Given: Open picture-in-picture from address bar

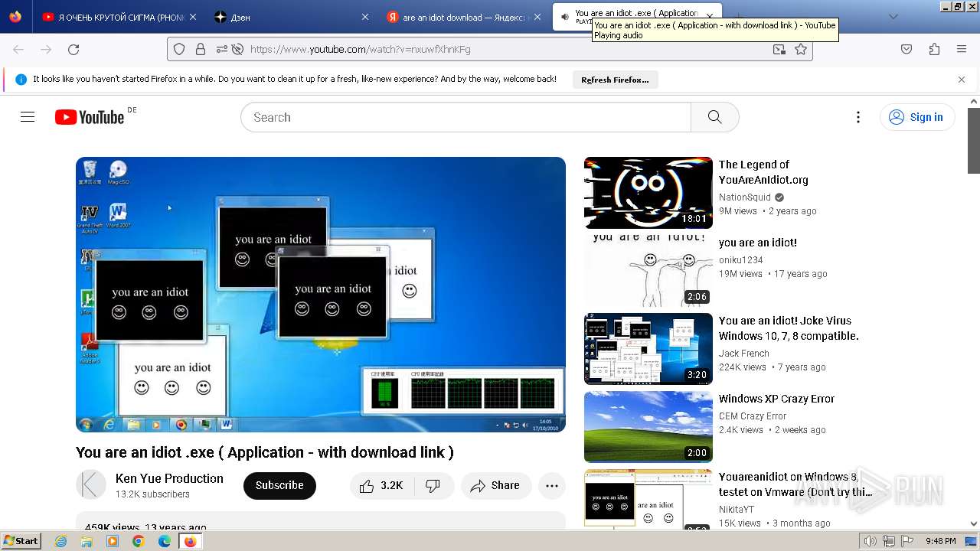Looking at the screenshot, I should click(x=779, y=49).
